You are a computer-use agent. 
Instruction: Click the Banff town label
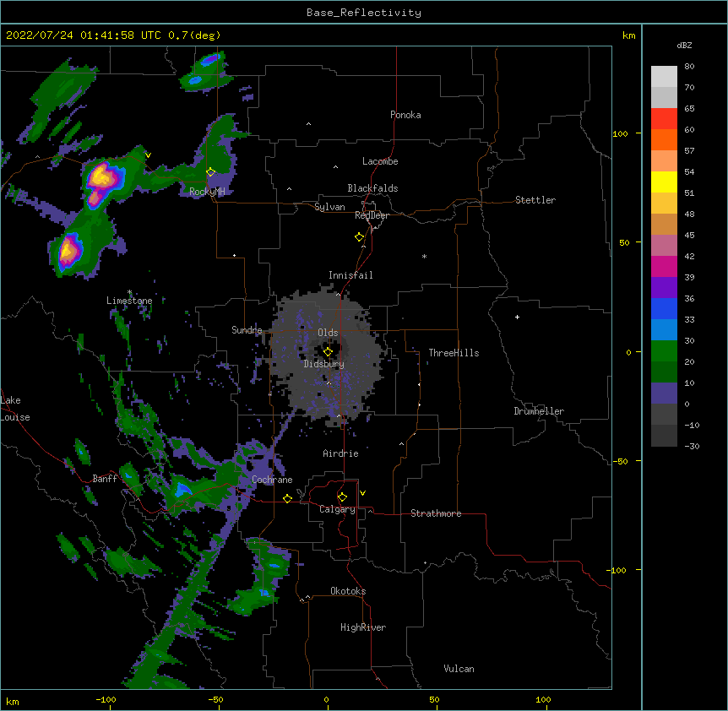105,479
